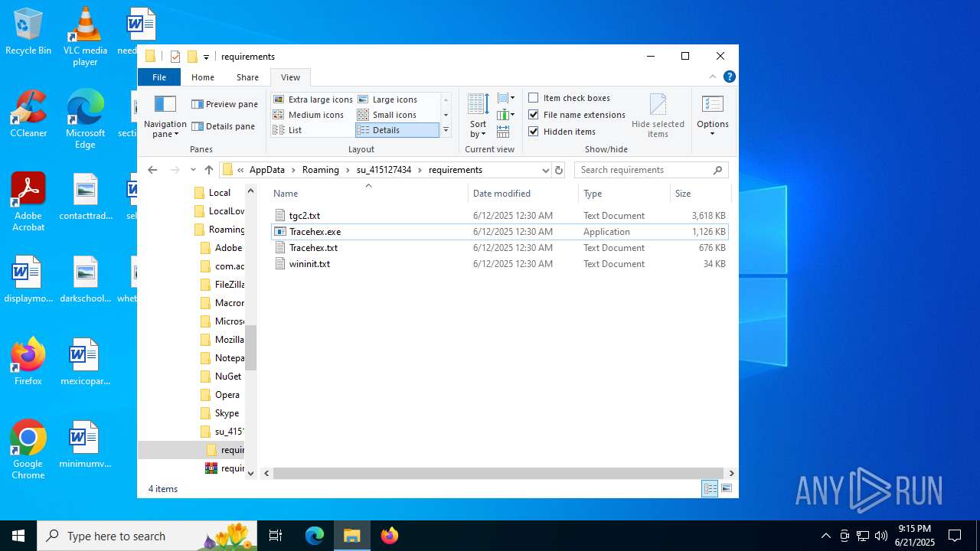The width and height of the screenshot is (980, 551).
Task: Select Small icons layout
Action: tap(387, 115)
